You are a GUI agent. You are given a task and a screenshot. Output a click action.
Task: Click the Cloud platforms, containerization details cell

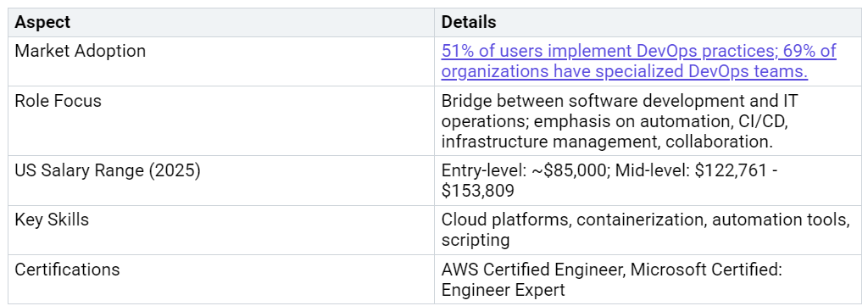(648, 230)
